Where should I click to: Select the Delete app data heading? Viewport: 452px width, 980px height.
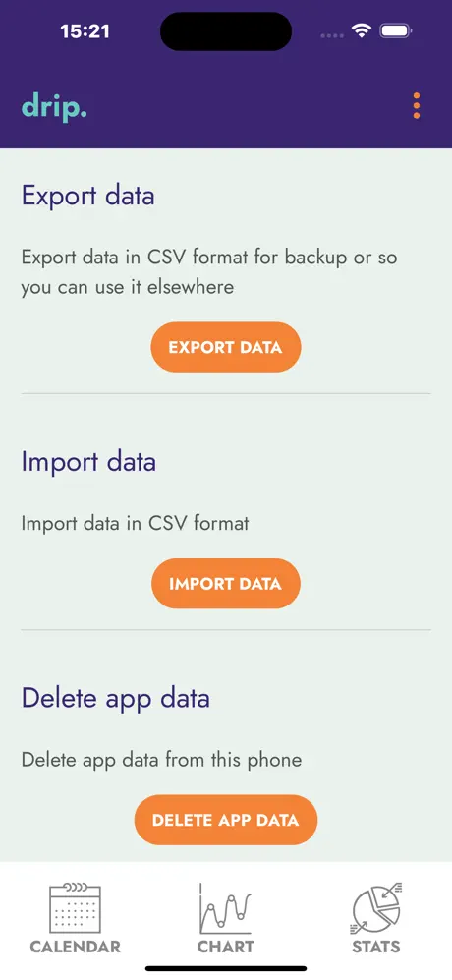(116, 698)
